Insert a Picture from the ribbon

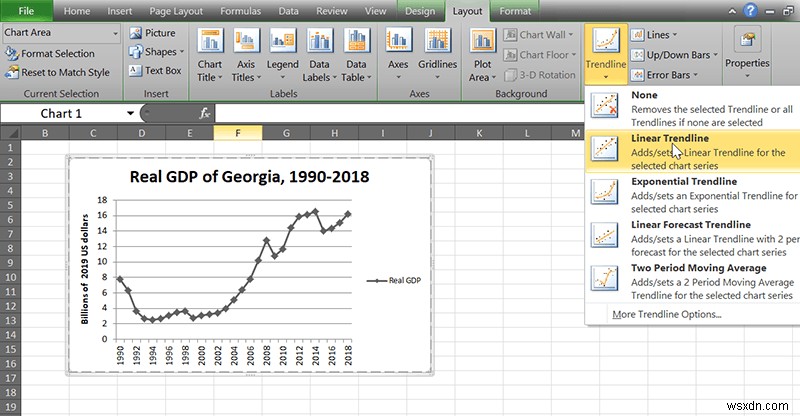tap(152, 33)
